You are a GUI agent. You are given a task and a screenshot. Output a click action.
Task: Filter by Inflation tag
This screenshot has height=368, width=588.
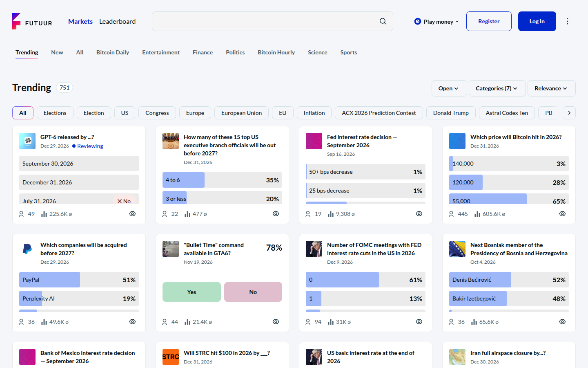pos(314,113)
